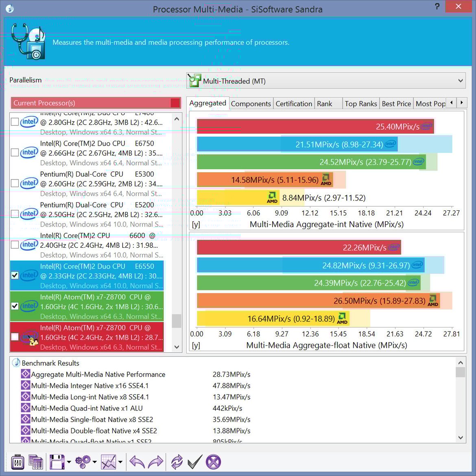This screenshot has height=476, width=476.
Task: Switch to the Components tab
Action: [251, 103]
